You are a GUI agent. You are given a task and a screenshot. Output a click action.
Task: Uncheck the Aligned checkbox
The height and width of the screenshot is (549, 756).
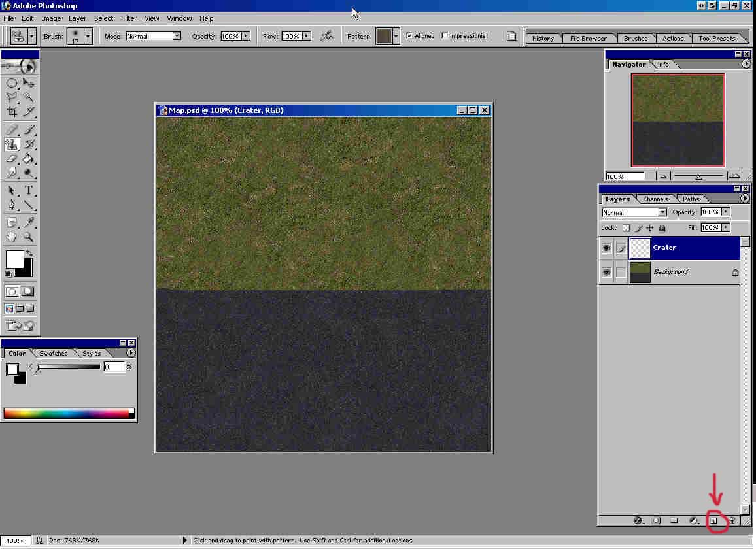click(409, 36)
